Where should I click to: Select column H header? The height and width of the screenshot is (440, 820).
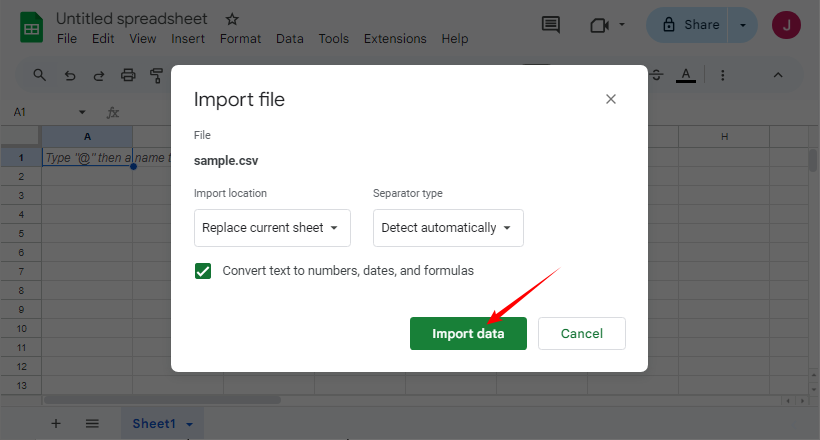point(724,137)
